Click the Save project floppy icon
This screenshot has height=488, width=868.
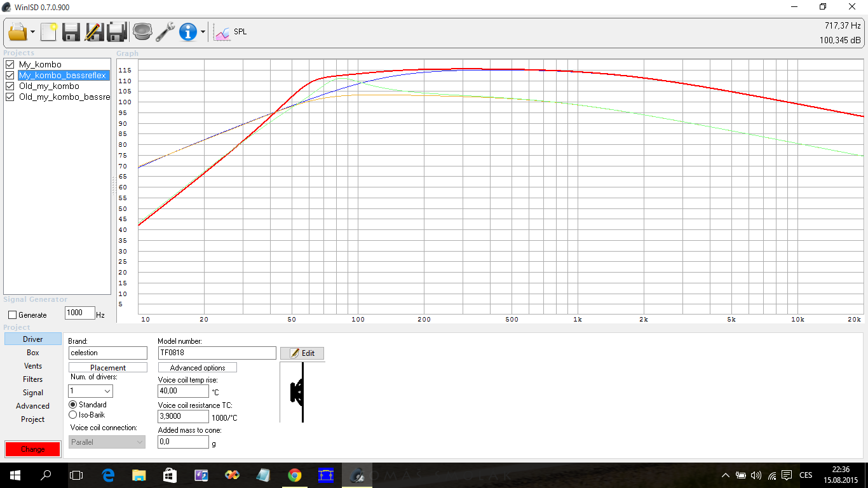pyautogui.click(x=71, y=32)
